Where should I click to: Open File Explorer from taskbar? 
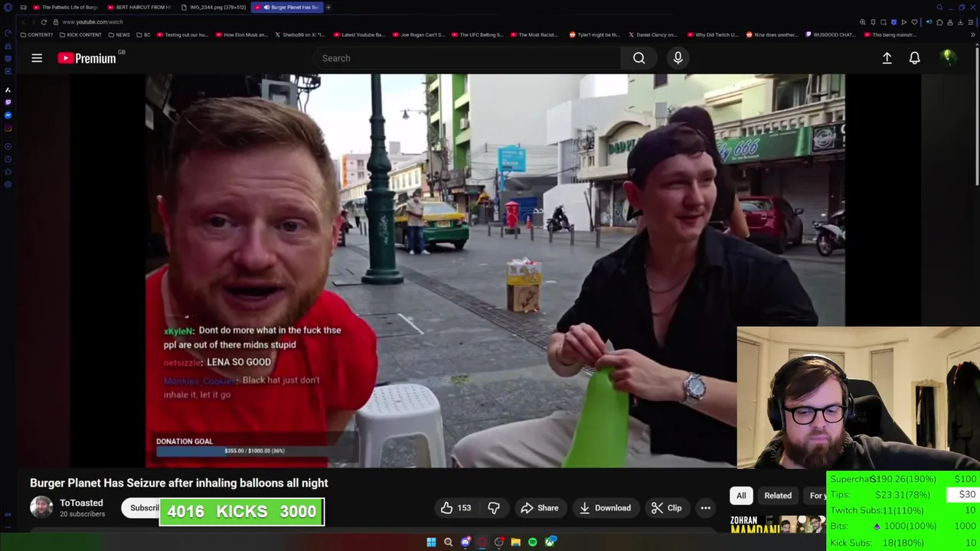(515, 543)
